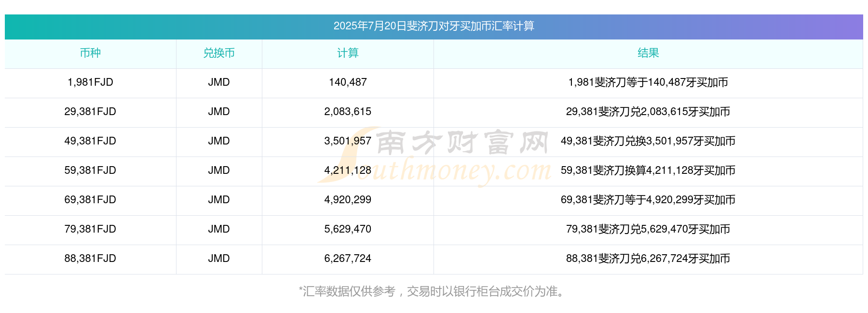The height and width of the screenshot is (313, 868).
Task: Click result 79,381斐济刀兑5,629,470牙买加币
Action: click(x=648, y=229)
